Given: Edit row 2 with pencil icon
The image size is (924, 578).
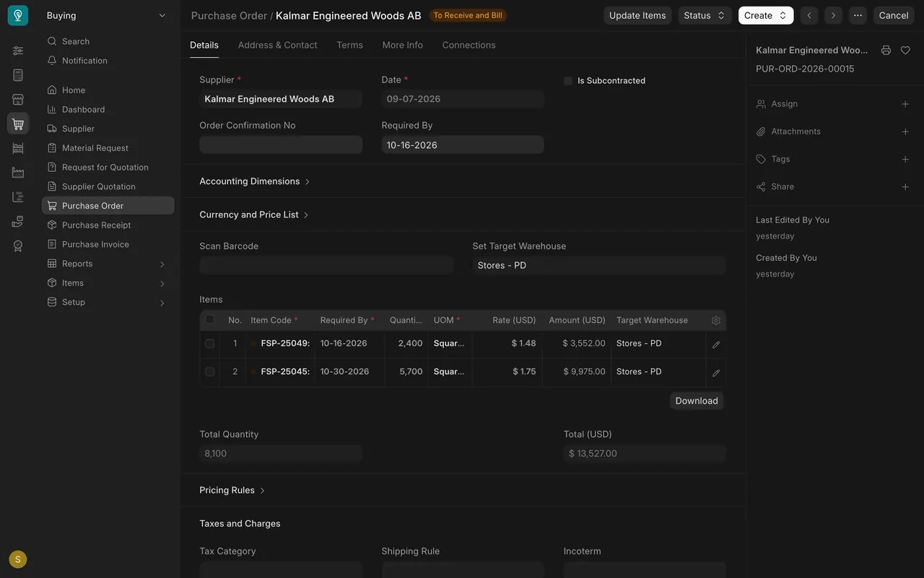Looking at the screenshot, I should pyautogui.click(x=716, y=373).
